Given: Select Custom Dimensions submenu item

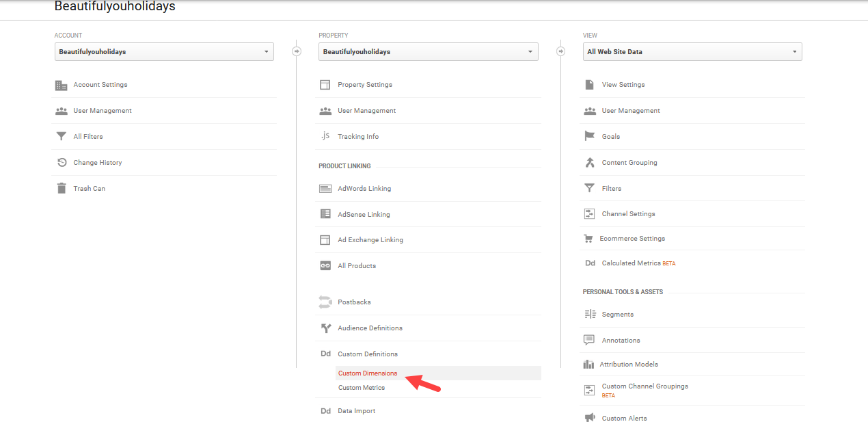Looking at the screenshot, I should point(368,373).
